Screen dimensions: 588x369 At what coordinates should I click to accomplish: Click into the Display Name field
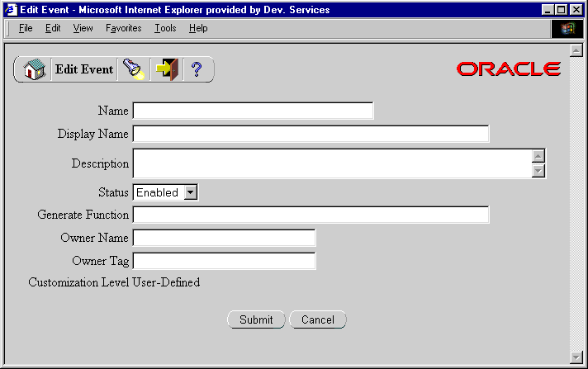pyautogui.click(x=311, y=134)
